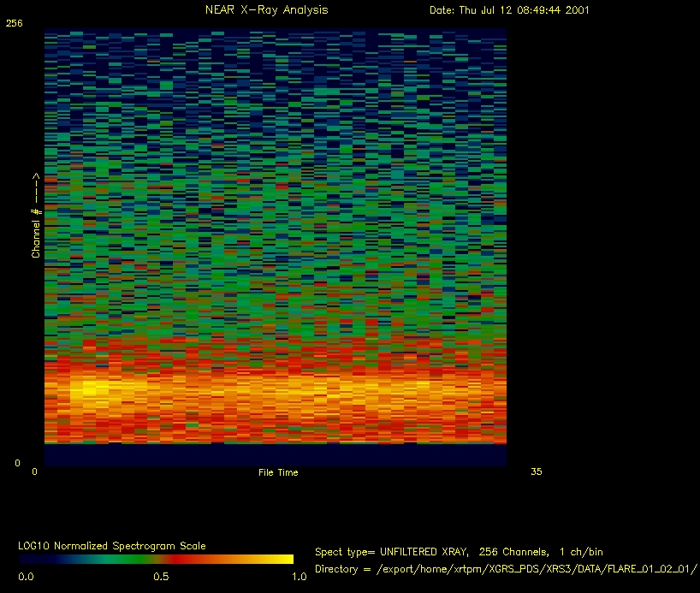This screenshot has height=593, width=700.
Task: Click the 0 label under the plot's left corner
Action: [x=35, y=471]
